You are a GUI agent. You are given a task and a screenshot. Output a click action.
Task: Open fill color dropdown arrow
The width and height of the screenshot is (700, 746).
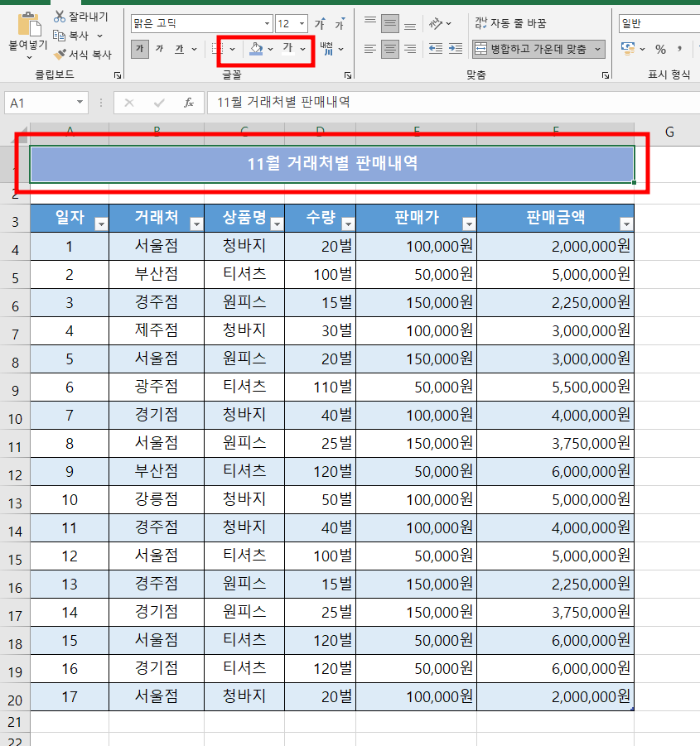(270, 49)
